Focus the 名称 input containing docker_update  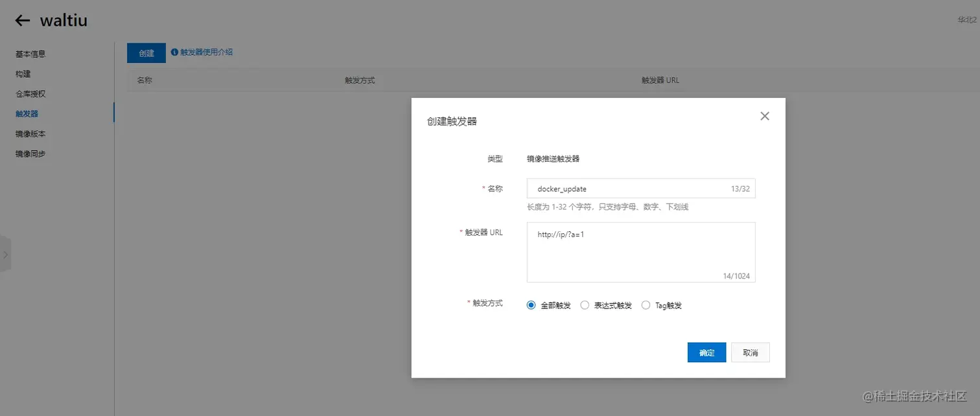[x=641, y=189]
